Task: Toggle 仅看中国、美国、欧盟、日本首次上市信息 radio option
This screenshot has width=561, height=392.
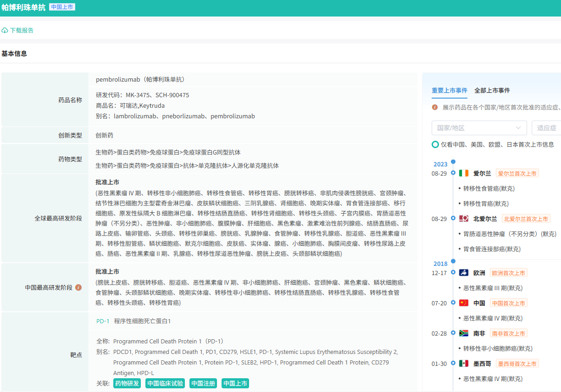Action: click(x=435, y=144)
